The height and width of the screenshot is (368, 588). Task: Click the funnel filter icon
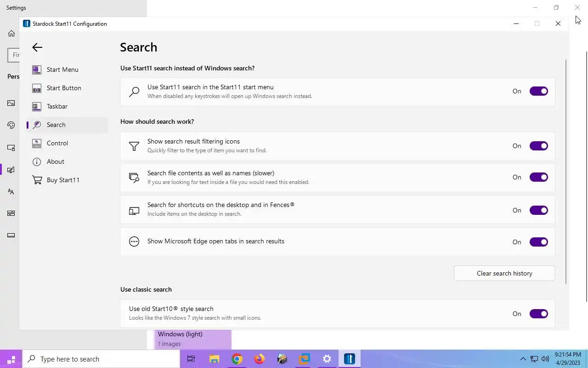[134, 146]
